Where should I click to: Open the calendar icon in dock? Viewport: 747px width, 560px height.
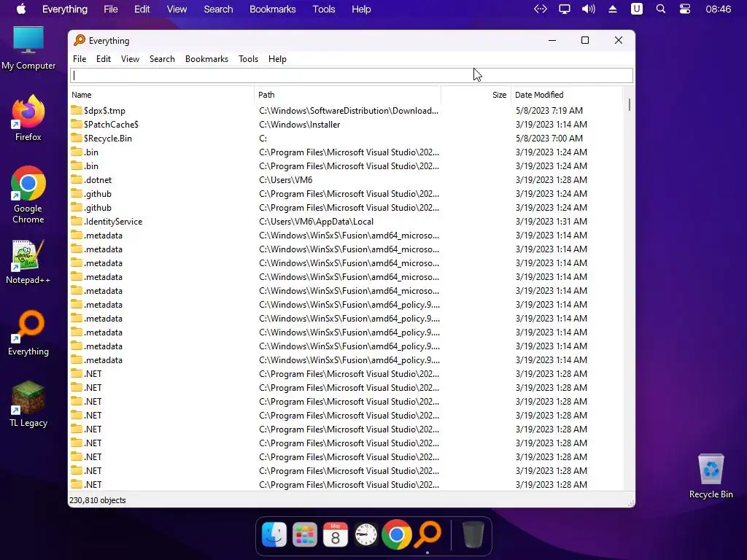336,534
